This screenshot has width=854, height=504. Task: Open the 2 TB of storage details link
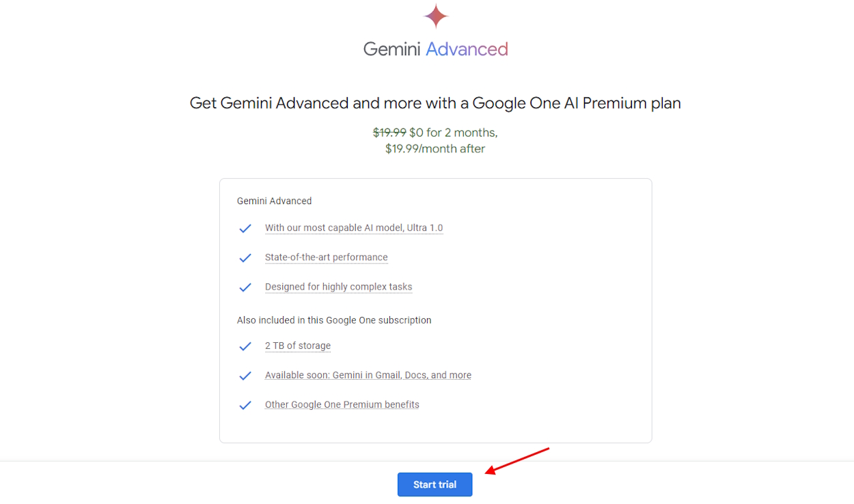pyautogui.click(x=298, y=346)
